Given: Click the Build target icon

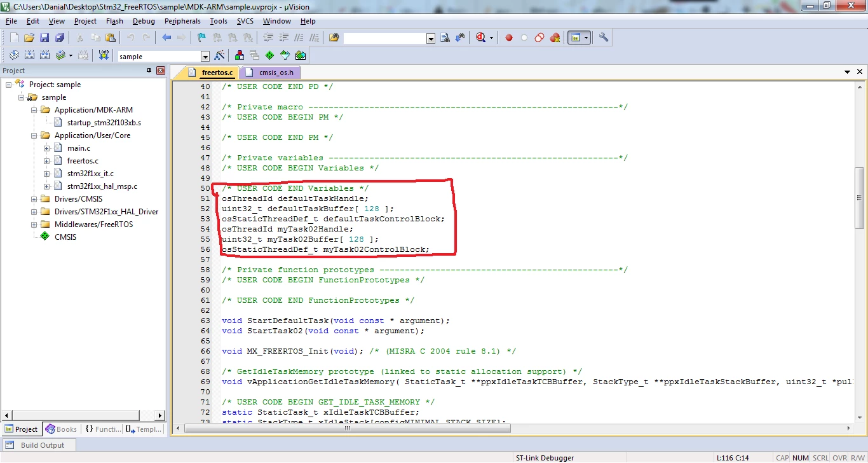Looking at the screenshot, I should (29, 55).
